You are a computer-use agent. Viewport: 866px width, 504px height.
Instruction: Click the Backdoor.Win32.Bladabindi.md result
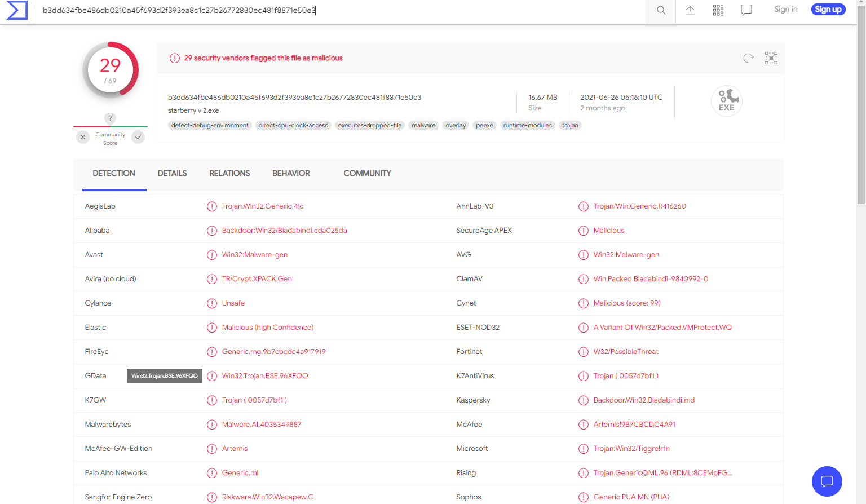(x=644, y=400)
